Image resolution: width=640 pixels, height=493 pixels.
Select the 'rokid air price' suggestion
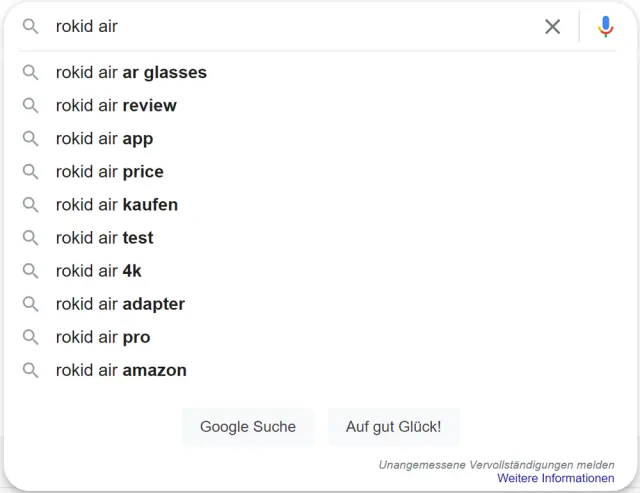(110, 172)
